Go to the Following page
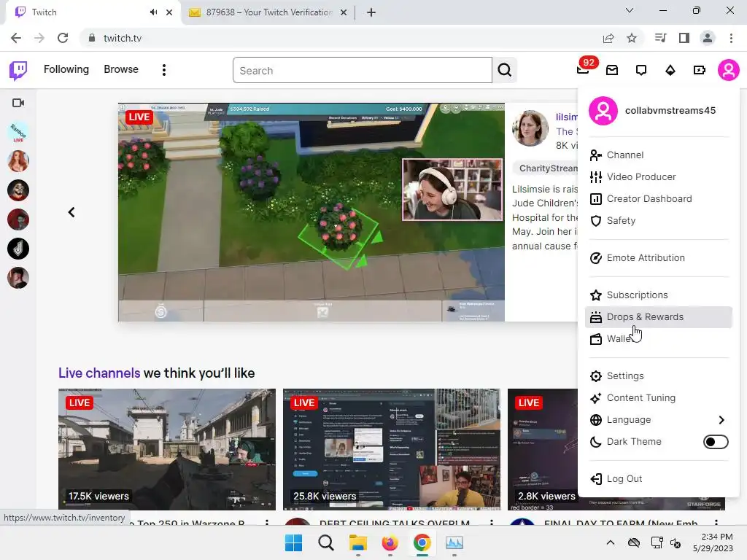 click(x=66, y=69)
